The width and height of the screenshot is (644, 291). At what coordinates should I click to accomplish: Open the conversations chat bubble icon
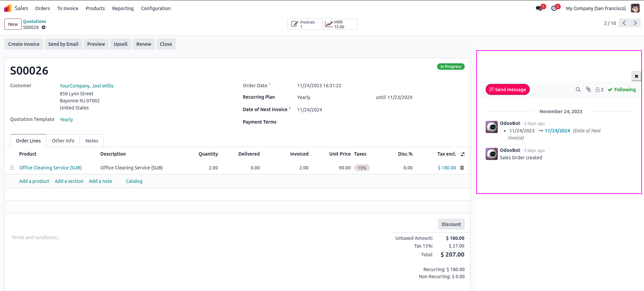[x=539, y=8]
